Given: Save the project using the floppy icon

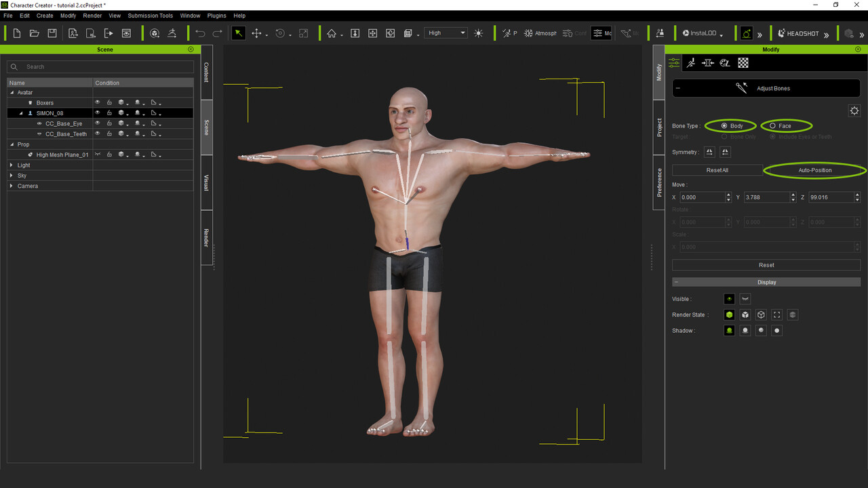Looking at the screenshot, I should [52, 33].
